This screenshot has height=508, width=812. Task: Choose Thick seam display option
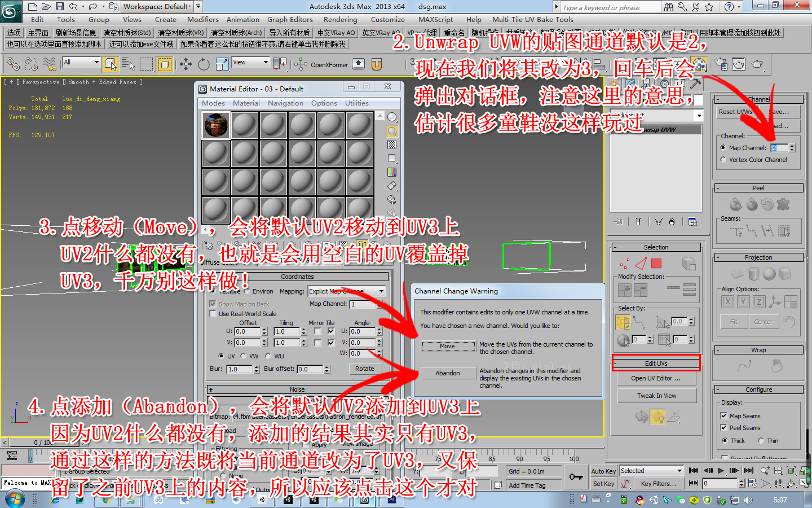click(724, 441)
